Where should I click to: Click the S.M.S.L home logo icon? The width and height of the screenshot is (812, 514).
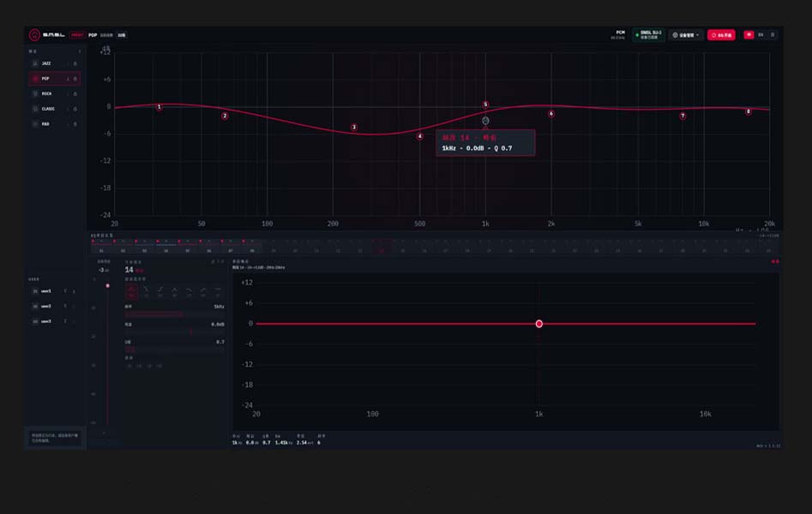click(x=34, y=34)
